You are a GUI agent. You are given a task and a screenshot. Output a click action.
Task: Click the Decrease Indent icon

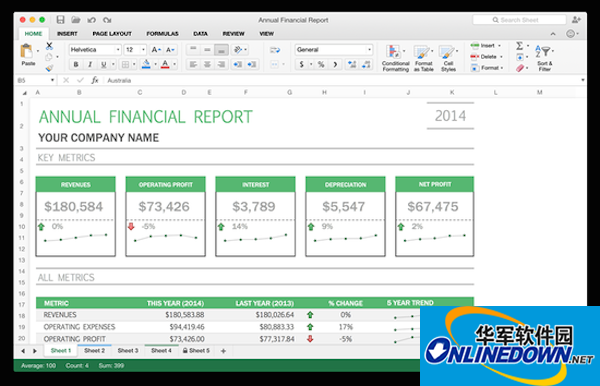pyautogui.click(x=237, y=64)
